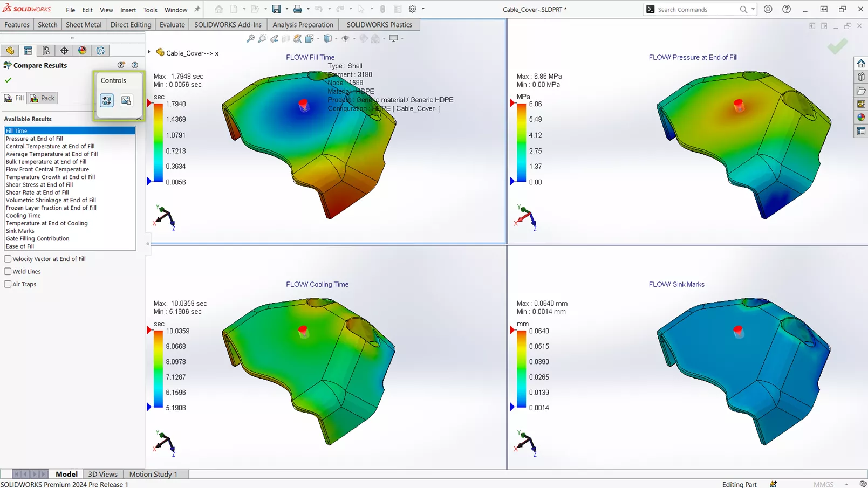Click the View Orientation cube icon
The width and height of the screenshot is (868, 488).
click(x=309, y=38)
